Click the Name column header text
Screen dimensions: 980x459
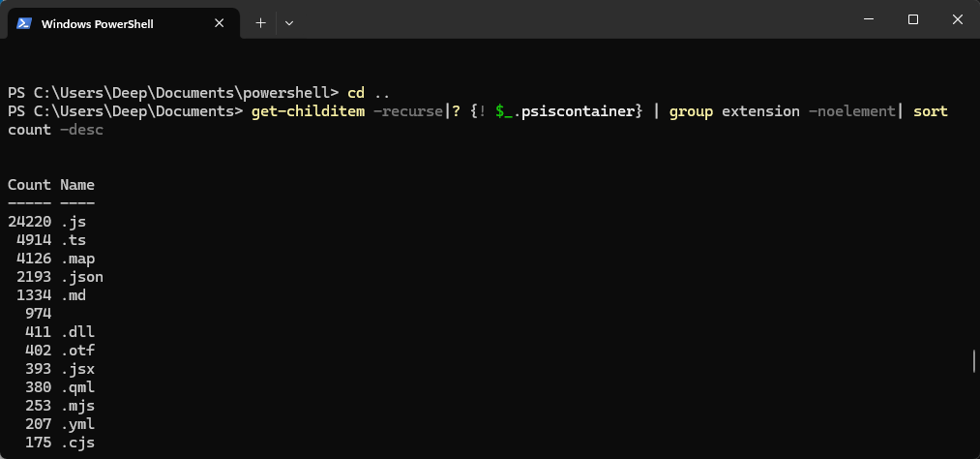pos(77,185)
